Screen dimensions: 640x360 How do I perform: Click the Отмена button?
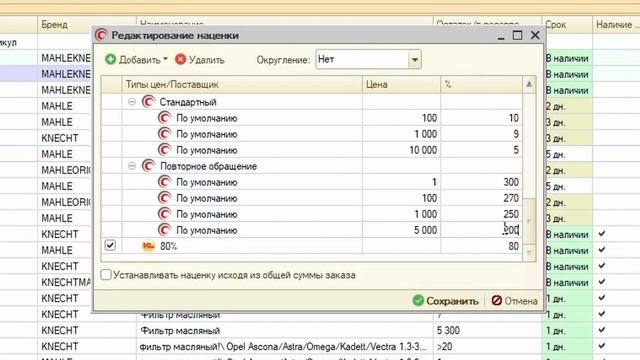[514, 301]
